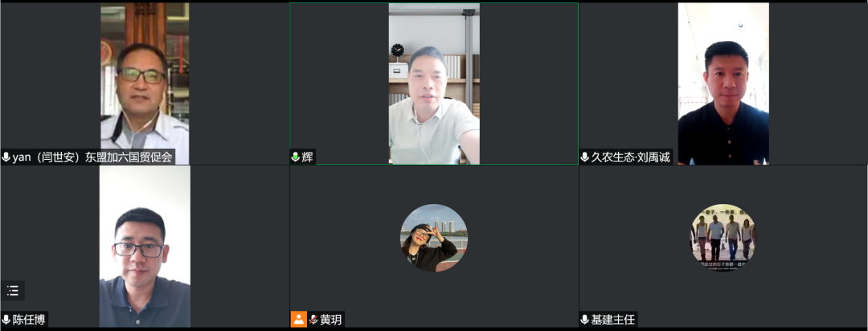Select 基建主任's round profile avatar
The width and height of the screenshot is (868, 331).
723,238
